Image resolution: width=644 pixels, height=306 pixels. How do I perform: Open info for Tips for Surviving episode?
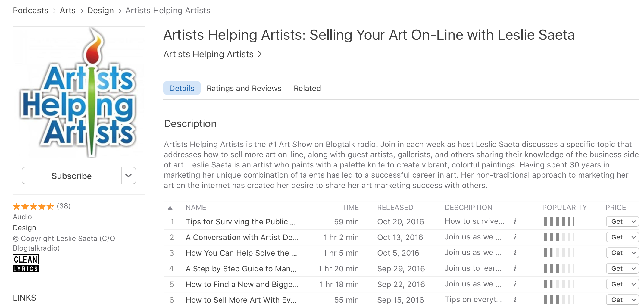pyautogui.click(x=515, y=221)
